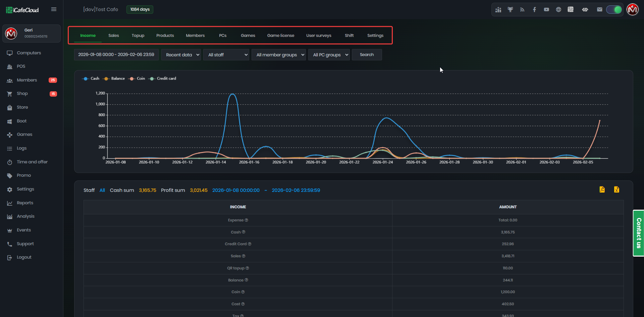
Task: Open the Contact us side button
Action: (x=638, y=233)
